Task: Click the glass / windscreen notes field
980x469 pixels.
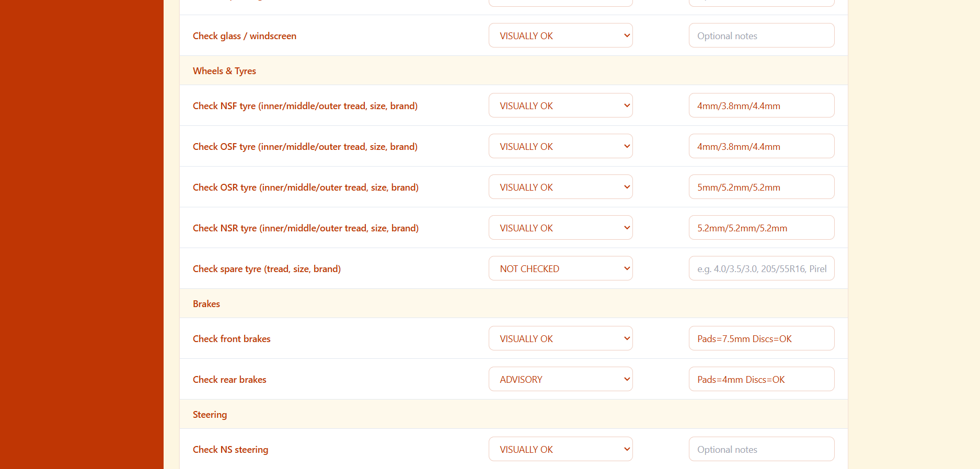Action: click(761, 36)
